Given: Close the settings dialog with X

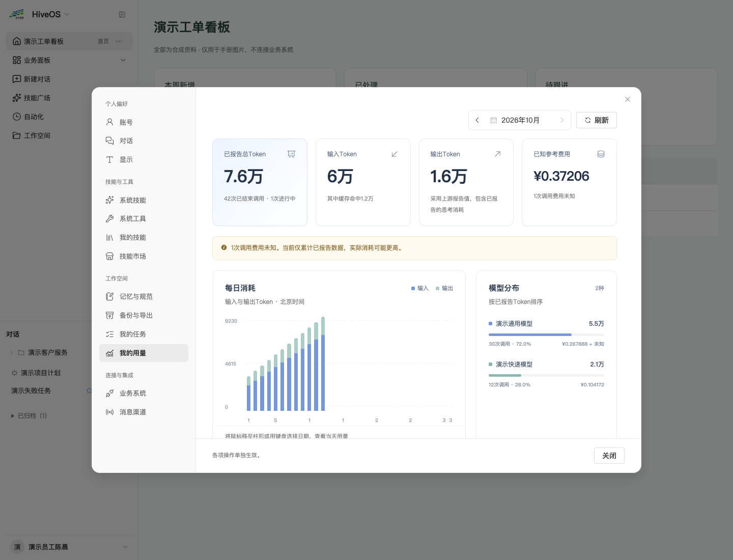Looking at the screenshot, I should (628, 99).
